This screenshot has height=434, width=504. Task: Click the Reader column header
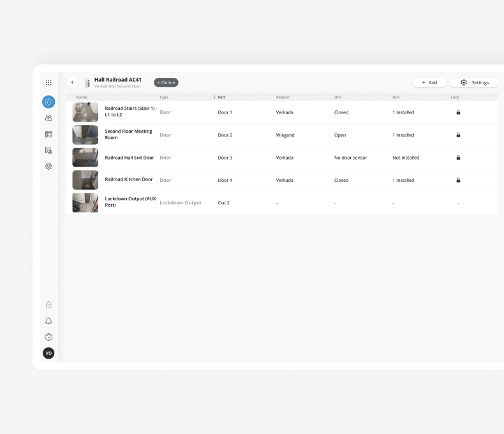[283, 97]
